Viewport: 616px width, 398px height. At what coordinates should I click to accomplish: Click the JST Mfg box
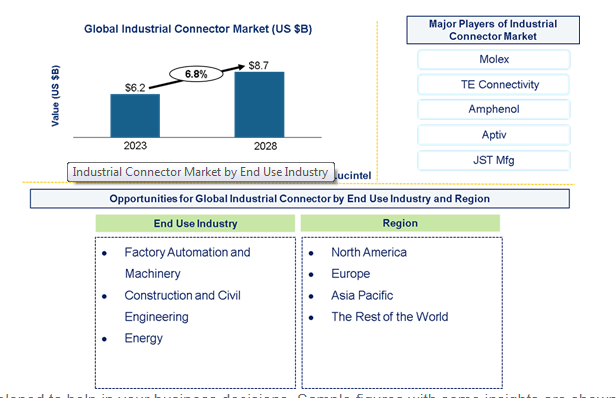pos(494,160)
